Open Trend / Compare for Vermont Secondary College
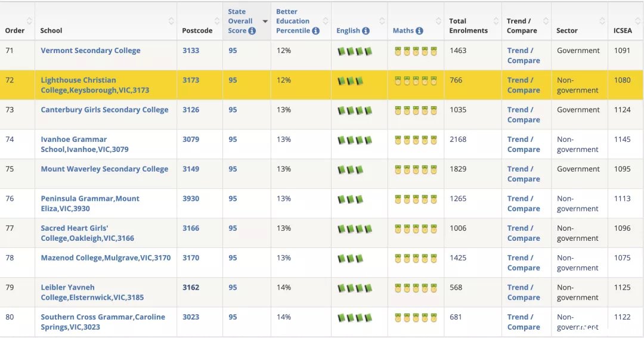The width and height of the screenshot is (644, 338). (524, 55)
